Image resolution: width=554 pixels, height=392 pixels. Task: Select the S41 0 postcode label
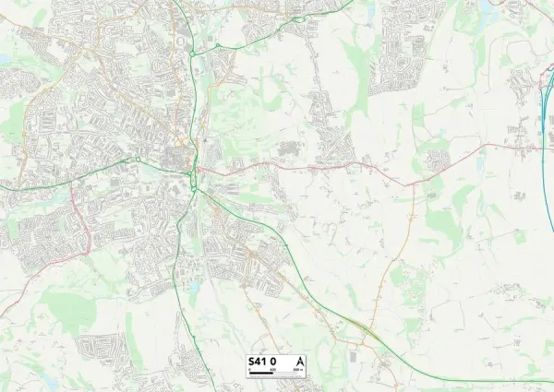[262, 362]
